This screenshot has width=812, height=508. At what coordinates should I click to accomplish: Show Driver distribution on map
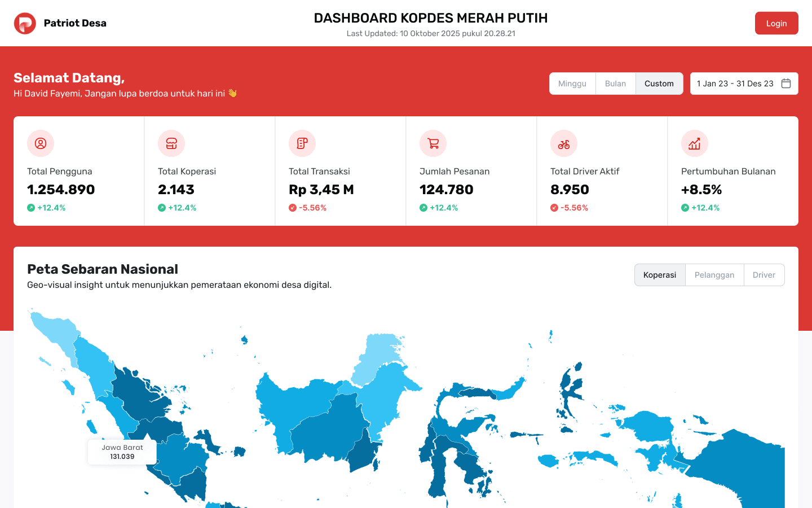[764, 275]
